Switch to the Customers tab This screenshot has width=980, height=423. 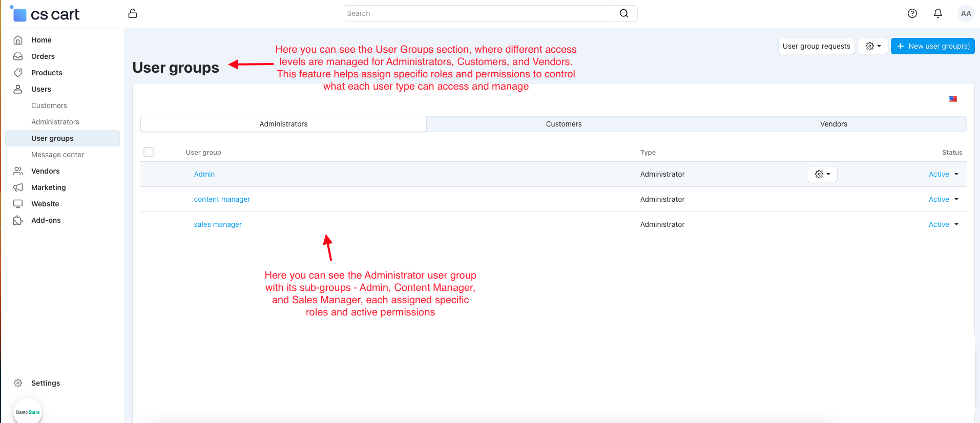coord(564,124)
